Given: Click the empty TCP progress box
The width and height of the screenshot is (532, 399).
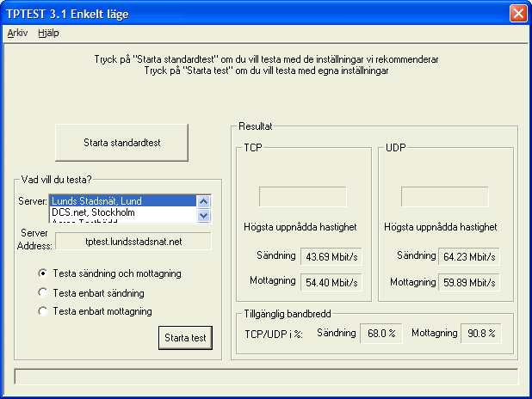Looking at the screenshot, I should tap(303, 197).
